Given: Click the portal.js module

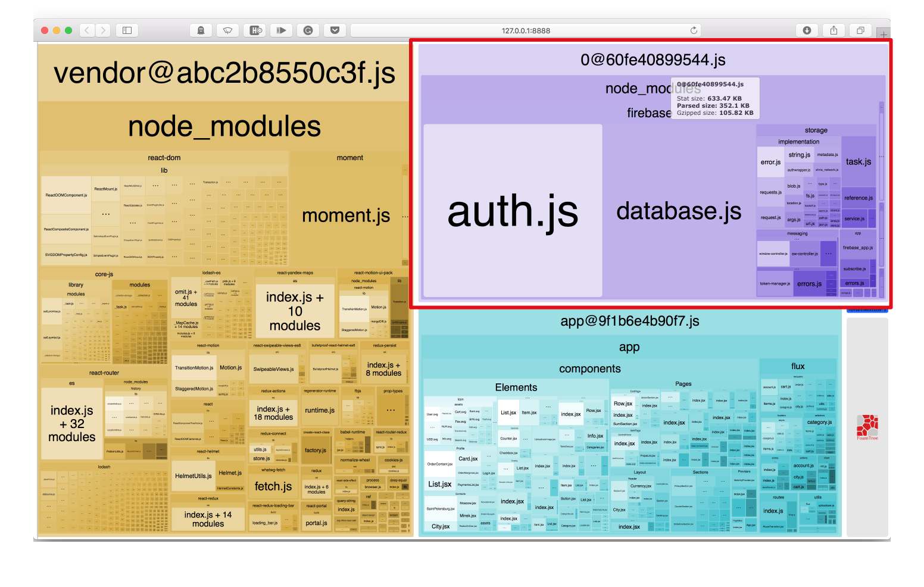Looking at the screenshot, I should click(x=316, y=523).
